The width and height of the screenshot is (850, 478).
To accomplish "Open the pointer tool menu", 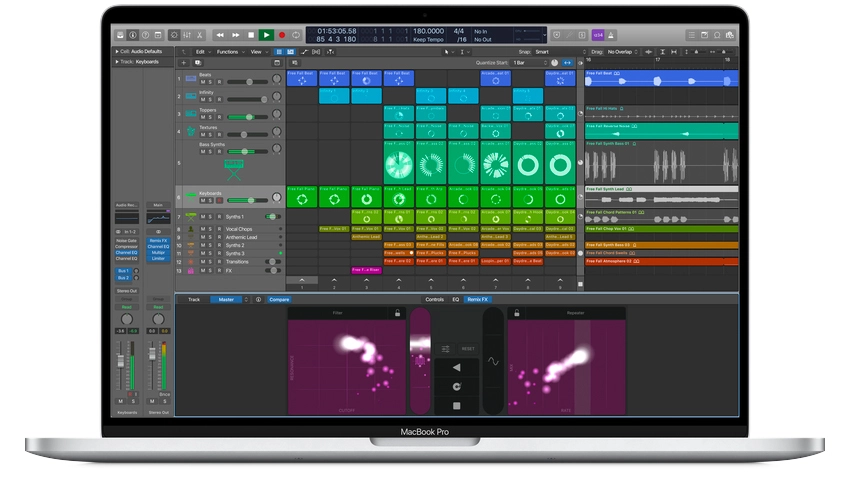I will pyautogui.click(x=448, y=52).
